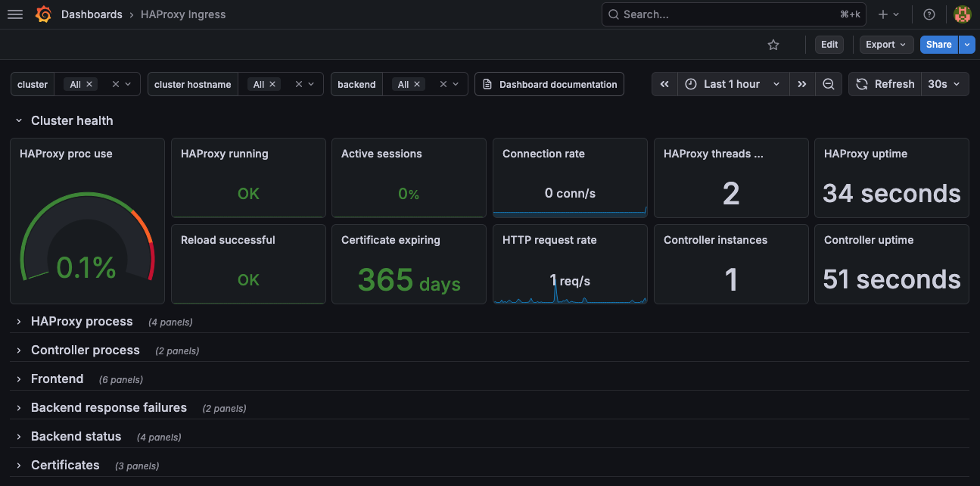The width and height of the screenshot is (980, 486).
Task: Click the Edit button
Action: [829, 45]
